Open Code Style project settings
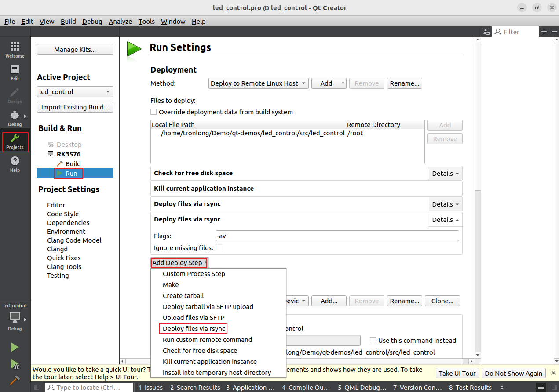The width and height of the screenshot is (559, 392). [x=63, y=214]
